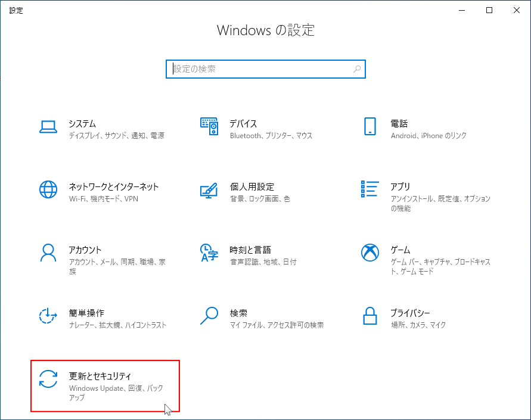Click the ナレーター、拡大鏡、ハイコントラスト description

pyautogui.click(x=117, y=325)
